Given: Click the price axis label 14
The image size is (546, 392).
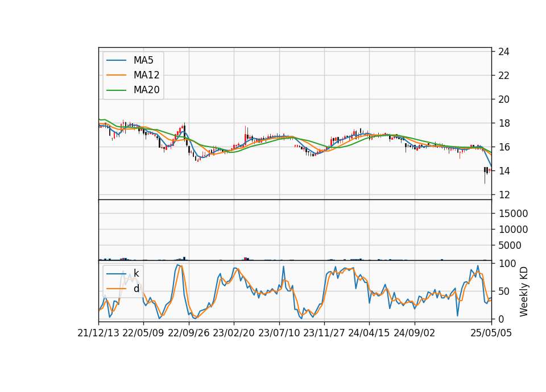Looking at the screenshot, I should pyautogui.click(x=504, y=171).
